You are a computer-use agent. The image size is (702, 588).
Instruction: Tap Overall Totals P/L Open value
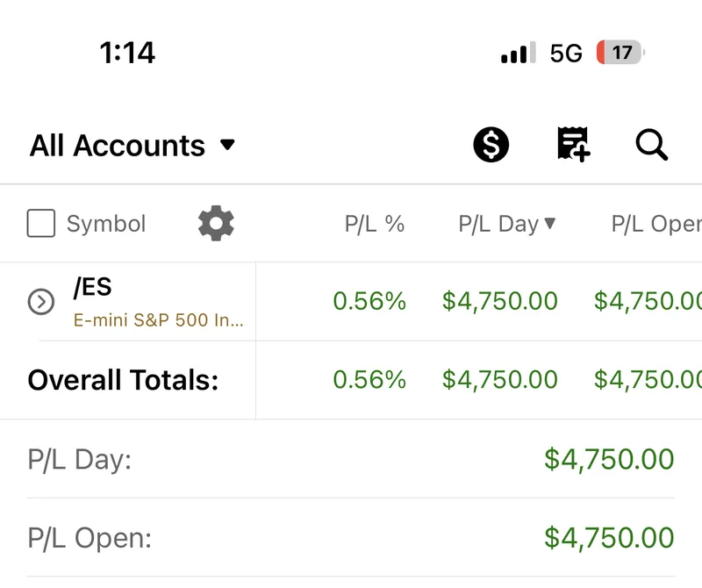click(648, 380)
